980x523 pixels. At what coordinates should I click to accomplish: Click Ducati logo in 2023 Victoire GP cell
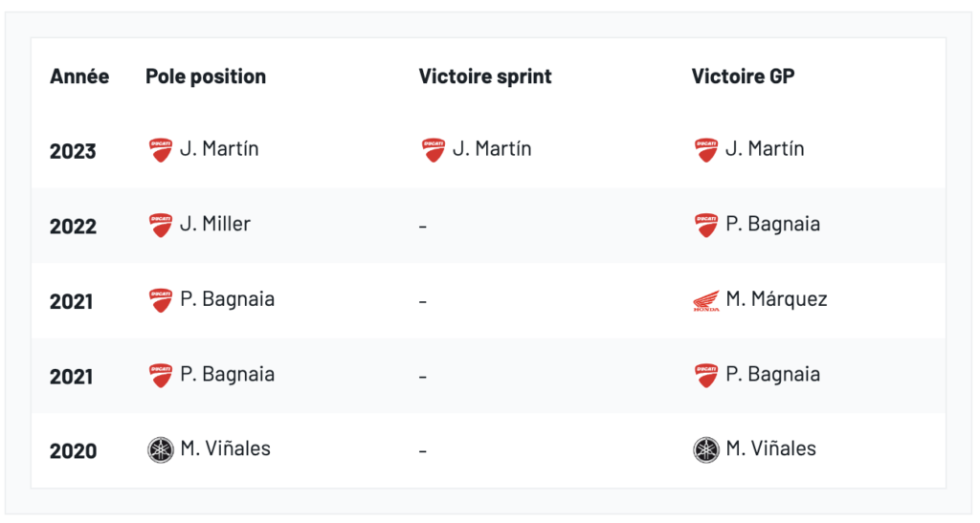706,150
